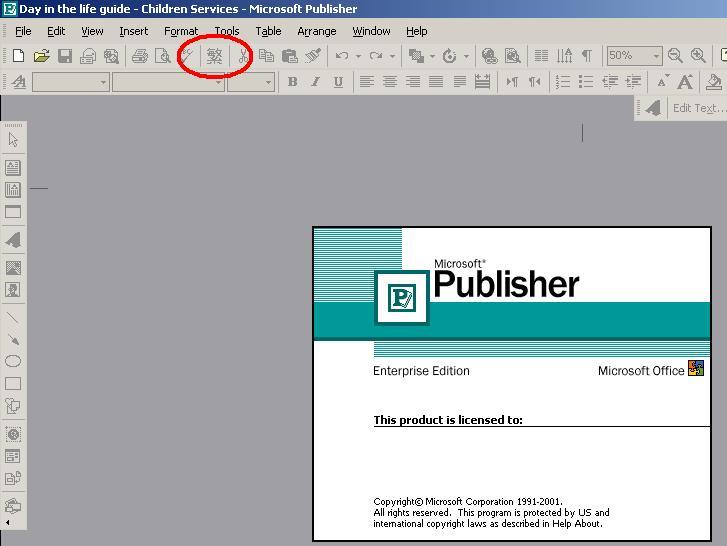Click the Columns toolbar icon

tap(541, 56)
